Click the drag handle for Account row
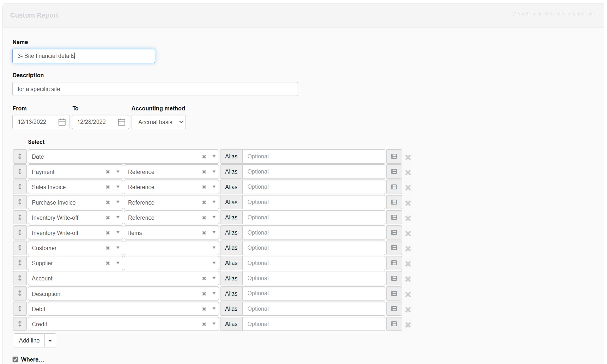The width and height of the screenshot is (607, 364). click(x=20, y=278)
